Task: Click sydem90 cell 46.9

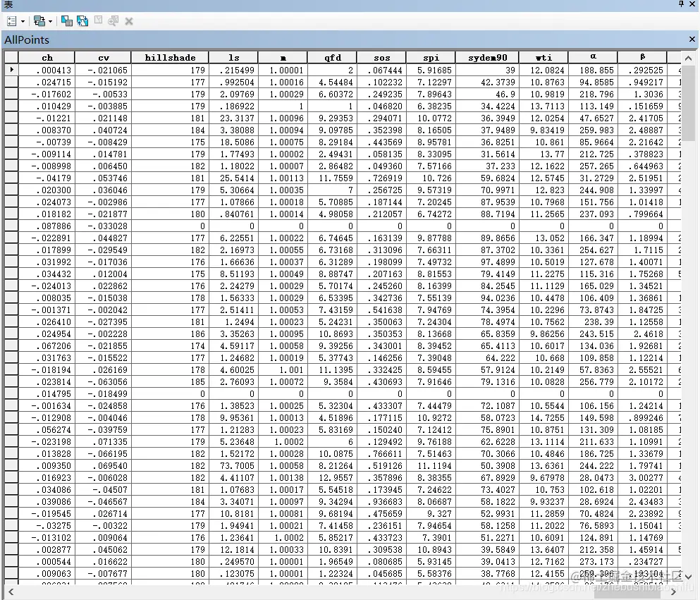Action: [x=487, y=94]
